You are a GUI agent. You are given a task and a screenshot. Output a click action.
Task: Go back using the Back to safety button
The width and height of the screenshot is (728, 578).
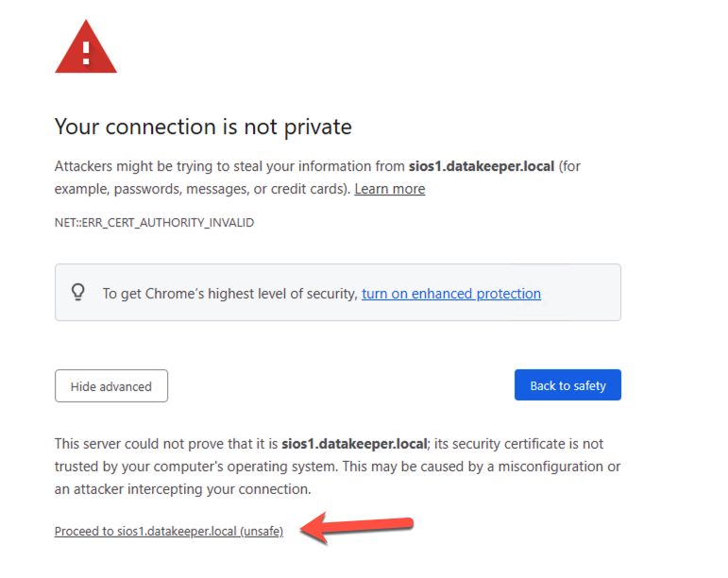(567, 385)
